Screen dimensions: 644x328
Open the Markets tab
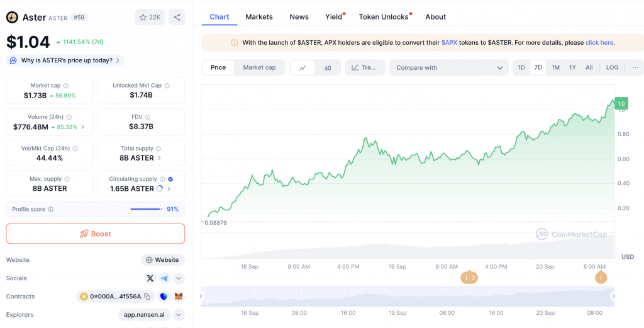point(259,17)
